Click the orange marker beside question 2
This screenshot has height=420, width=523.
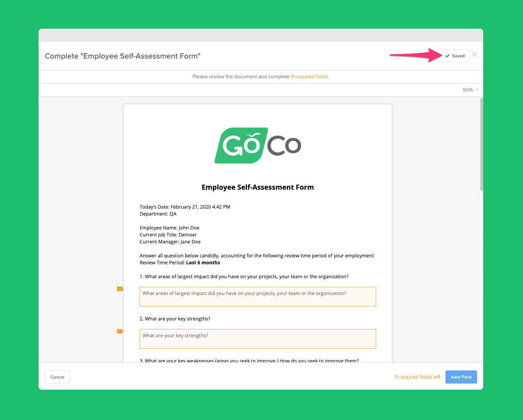120,331
